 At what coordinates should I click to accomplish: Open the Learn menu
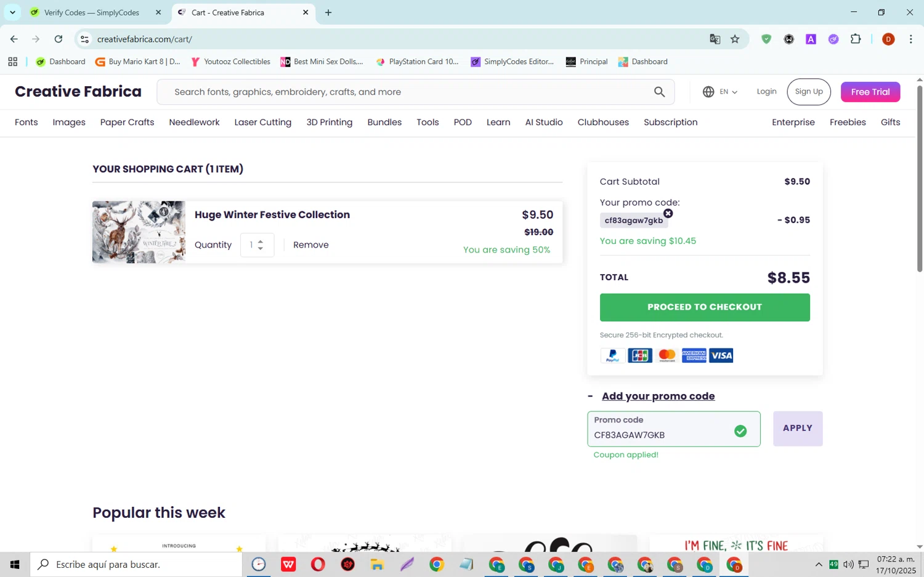tap(498, 123)
